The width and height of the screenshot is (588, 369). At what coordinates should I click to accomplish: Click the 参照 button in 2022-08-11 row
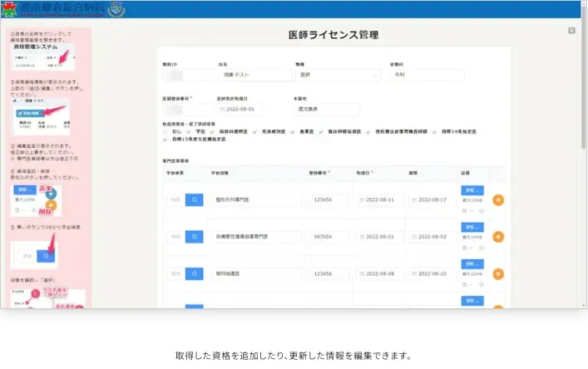472,190
